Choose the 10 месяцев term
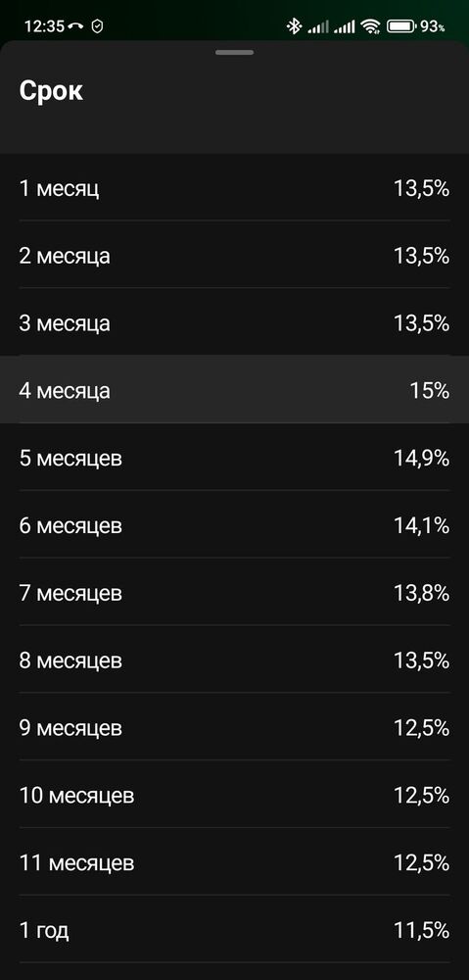This screenshot has height=980, width=469. (234, 795)
